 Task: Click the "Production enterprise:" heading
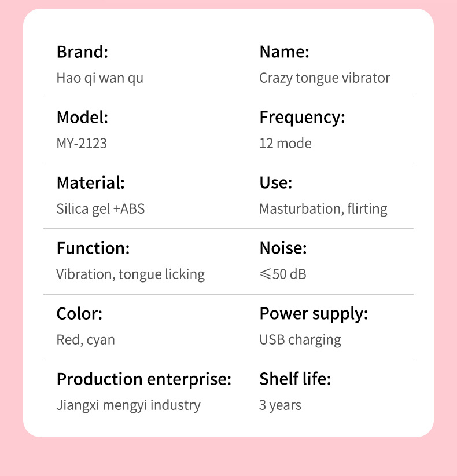(143, 379)
